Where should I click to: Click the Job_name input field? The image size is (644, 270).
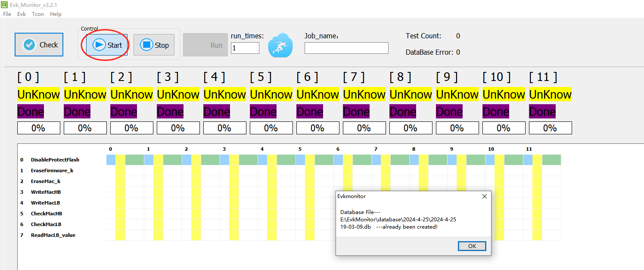346,48
